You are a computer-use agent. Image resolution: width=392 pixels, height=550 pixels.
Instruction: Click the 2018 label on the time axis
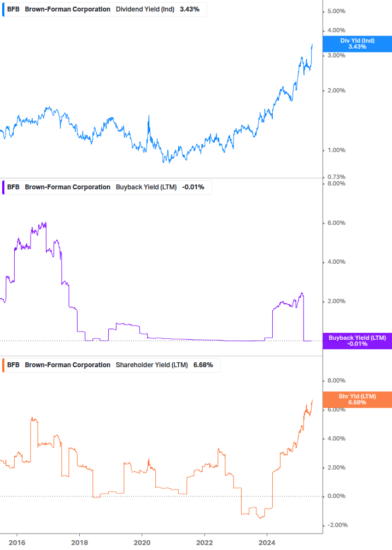79,543
